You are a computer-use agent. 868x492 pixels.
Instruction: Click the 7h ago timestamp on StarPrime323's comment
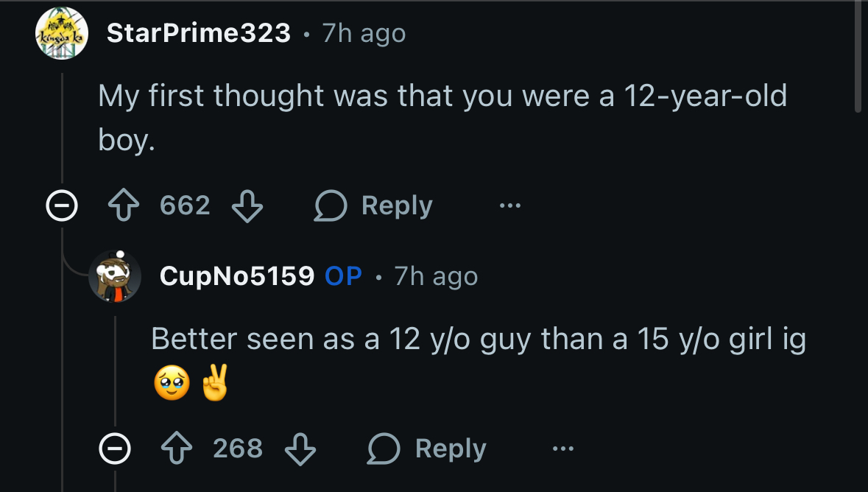[364, 33]
